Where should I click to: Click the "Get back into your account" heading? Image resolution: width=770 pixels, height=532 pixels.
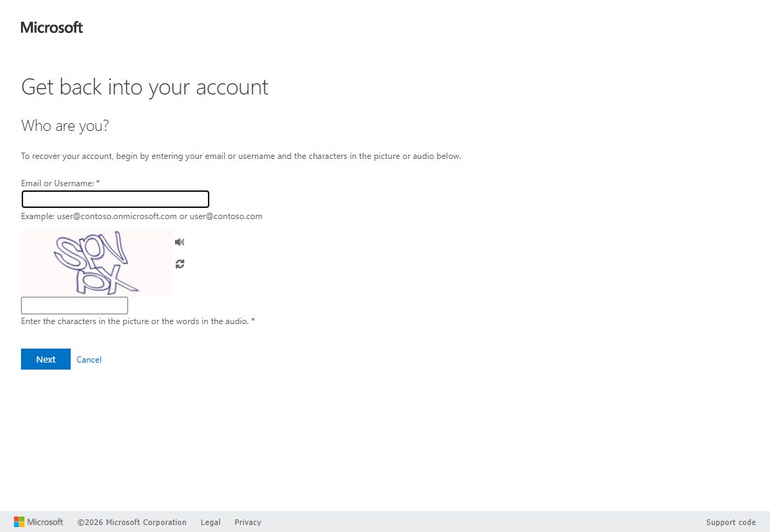point(144,87)
